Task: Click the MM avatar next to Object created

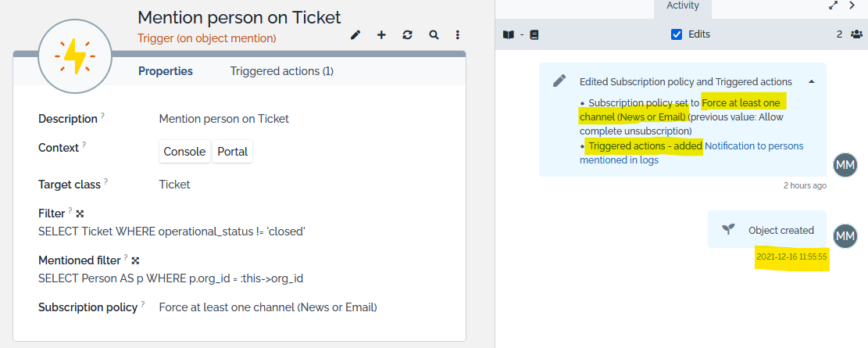Action: coord(845,235)
